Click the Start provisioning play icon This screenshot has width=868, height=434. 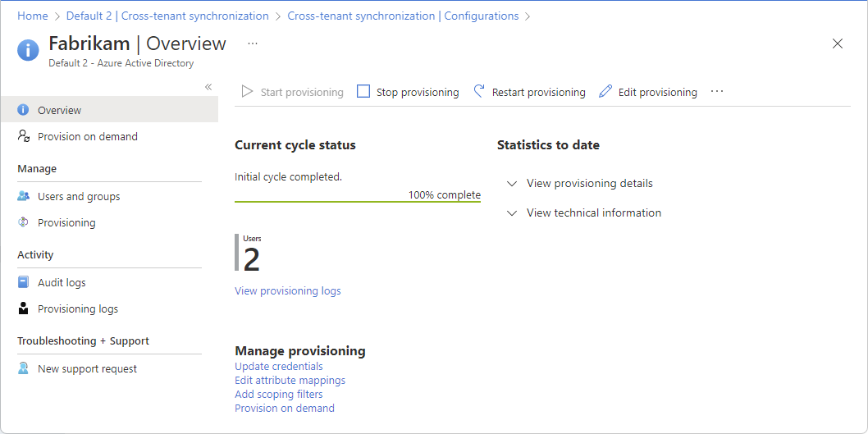pos(248,92)
